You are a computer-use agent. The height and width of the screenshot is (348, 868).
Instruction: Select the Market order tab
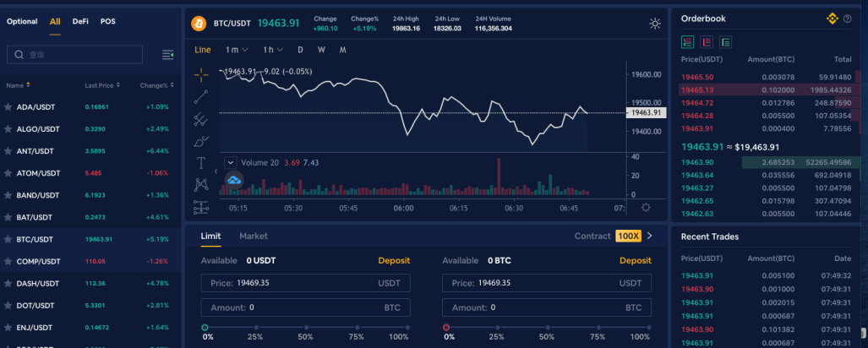(x=254, y=236)
